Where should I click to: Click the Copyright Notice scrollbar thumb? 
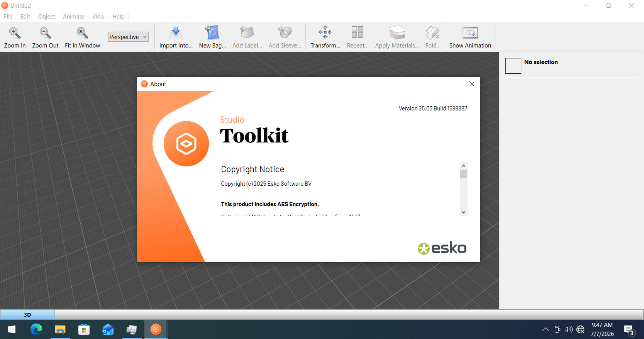(x=463, y=174)
